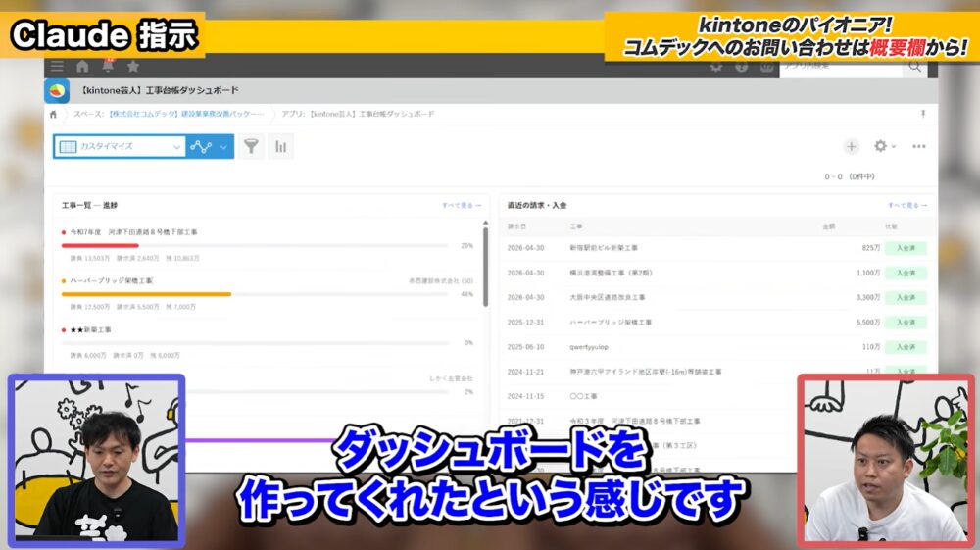Click date 2025-06-10
980x550 pixels.
pos(525,347)
